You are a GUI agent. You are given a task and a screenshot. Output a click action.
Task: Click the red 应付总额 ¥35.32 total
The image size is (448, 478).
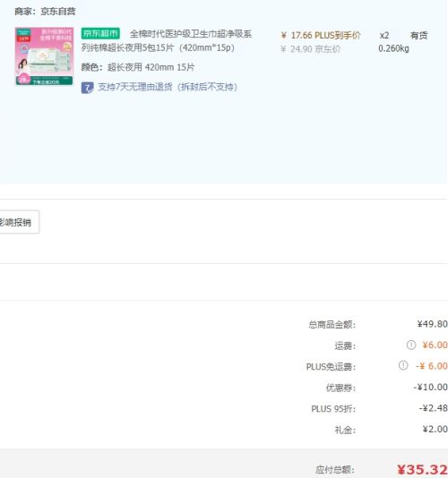(x=422, y=469)
